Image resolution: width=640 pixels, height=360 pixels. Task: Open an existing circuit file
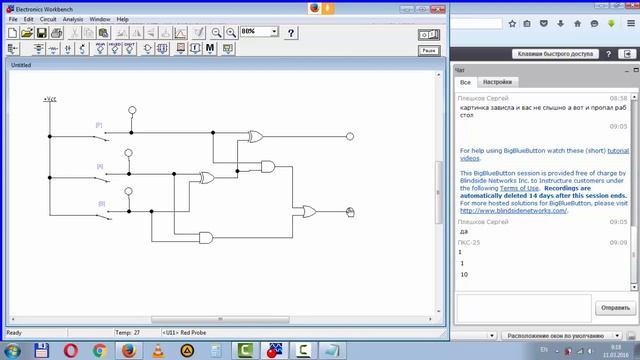pyautogui.click(x=27, y=33)
